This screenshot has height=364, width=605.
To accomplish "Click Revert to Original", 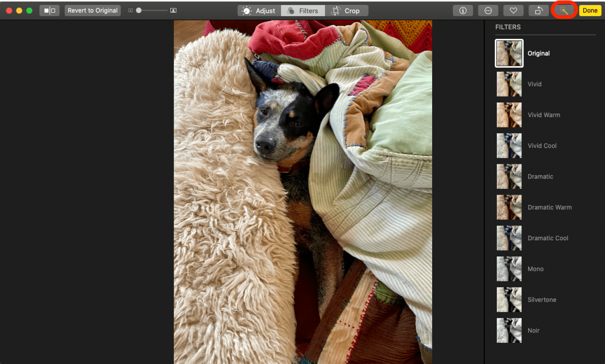I will [92, 10].
